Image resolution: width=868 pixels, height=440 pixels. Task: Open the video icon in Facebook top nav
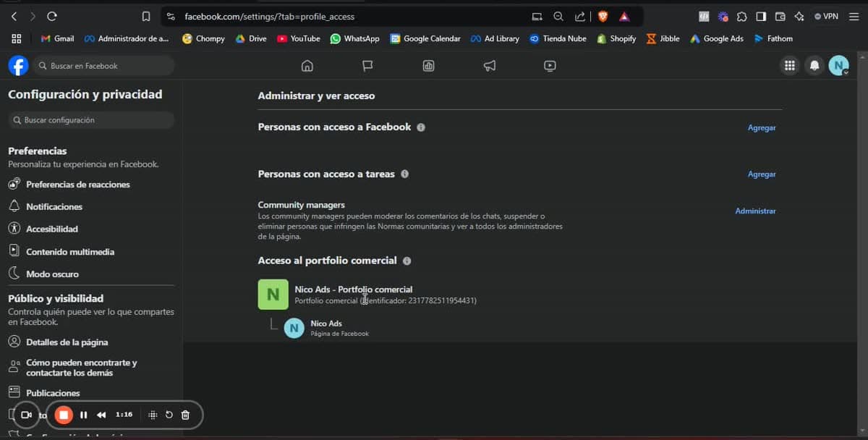tap(550, 66)
